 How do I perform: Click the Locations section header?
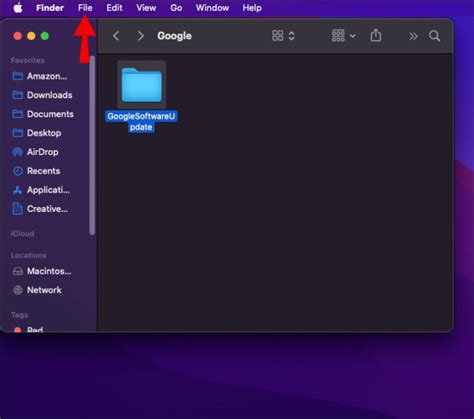(29, 255)
